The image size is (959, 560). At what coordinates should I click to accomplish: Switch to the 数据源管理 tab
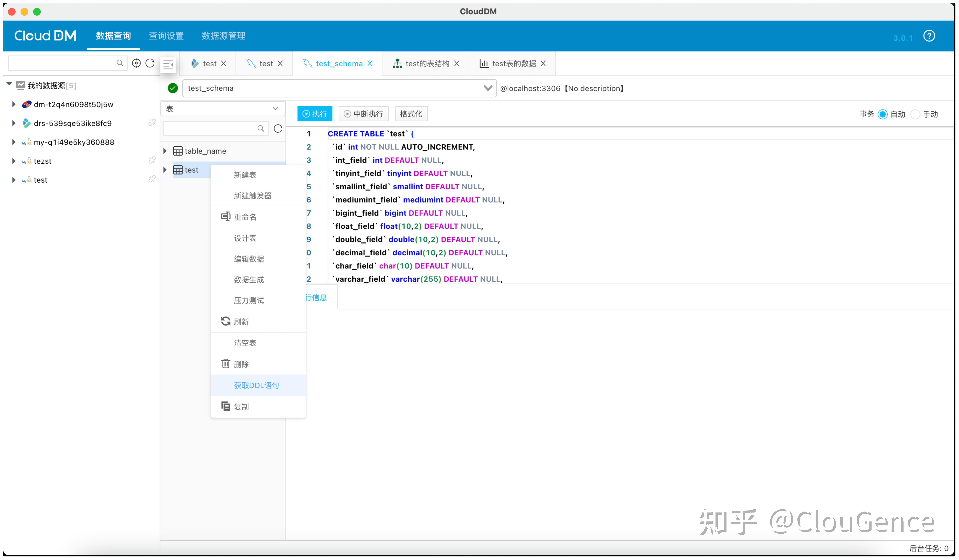tap(223, 35)
